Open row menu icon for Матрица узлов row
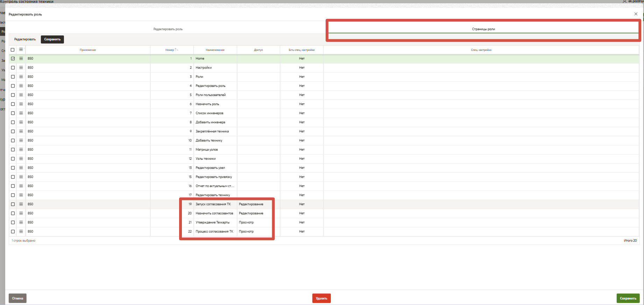Image resolution: width=644 pixels, height=305 pixels. click(21, 150)
